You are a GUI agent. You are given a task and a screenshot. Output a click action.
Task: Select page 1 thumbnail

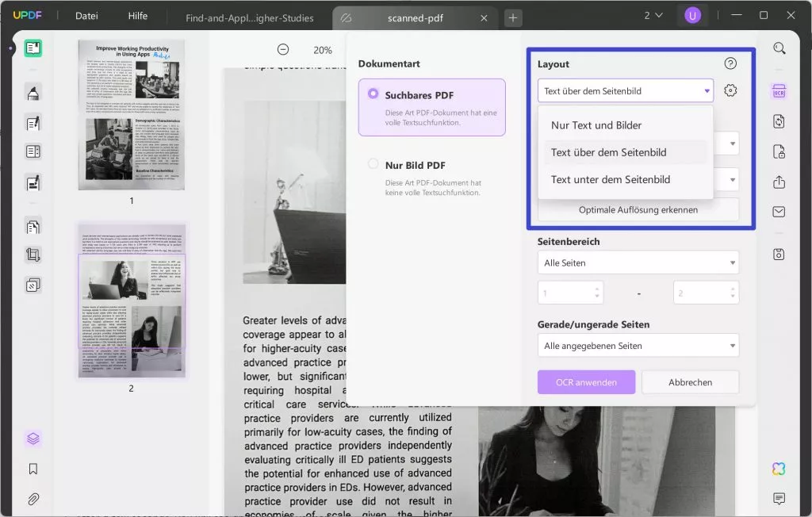[131, 115]
